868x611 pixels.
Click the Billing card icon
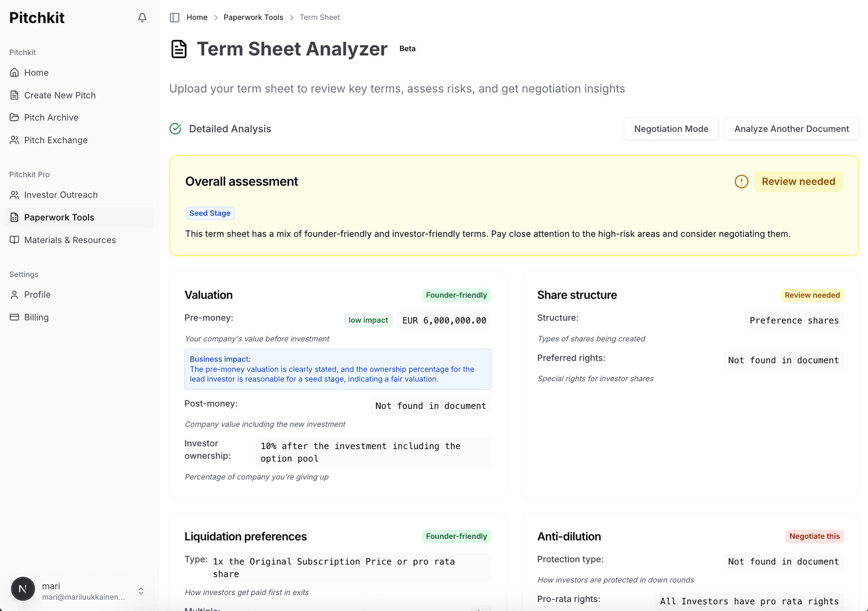tap(14, 317)
